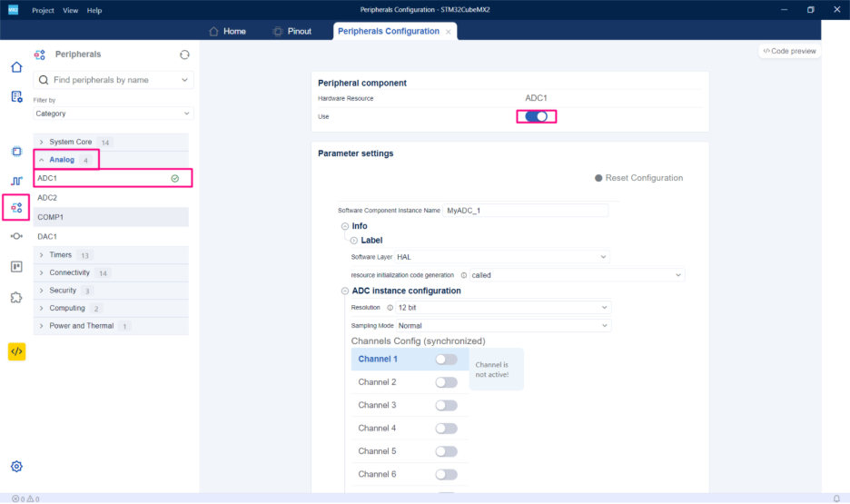Enable the Channel 5 switch

tap(446, 451)
